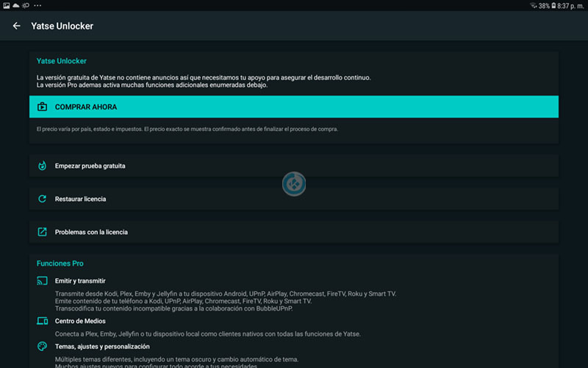Click the flame icon for free trial
Viewport: 588px width, 368px height.
42,166
